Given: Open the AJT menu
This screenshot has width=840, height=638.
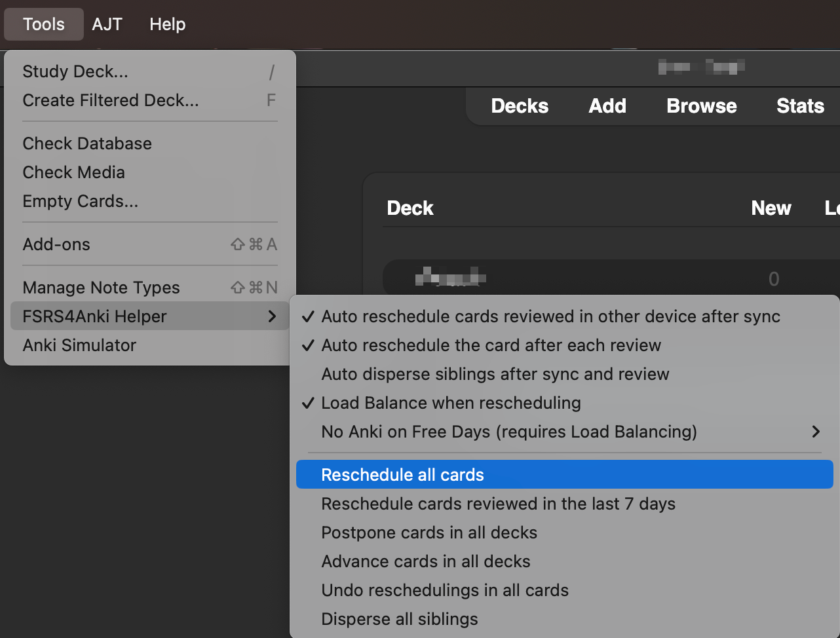Looking at the screenshot, I should click(x=107, y=24).
